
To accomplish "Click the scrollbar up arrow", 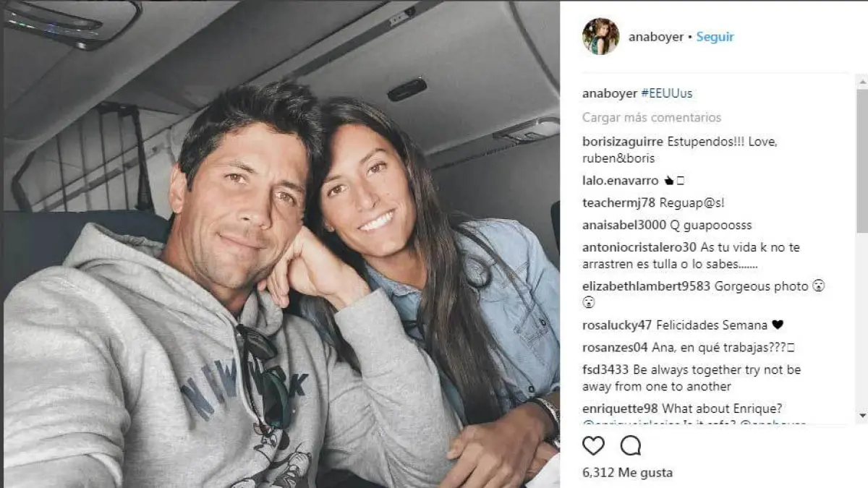I will pyautogui.click(x=861, y=81).
